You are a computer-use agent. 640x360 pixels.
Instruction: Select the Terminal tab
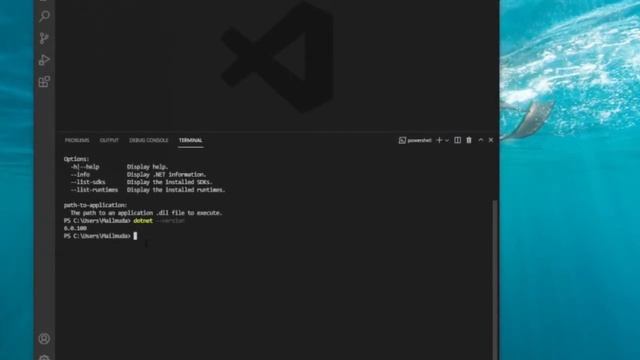(x=191, y=140)
